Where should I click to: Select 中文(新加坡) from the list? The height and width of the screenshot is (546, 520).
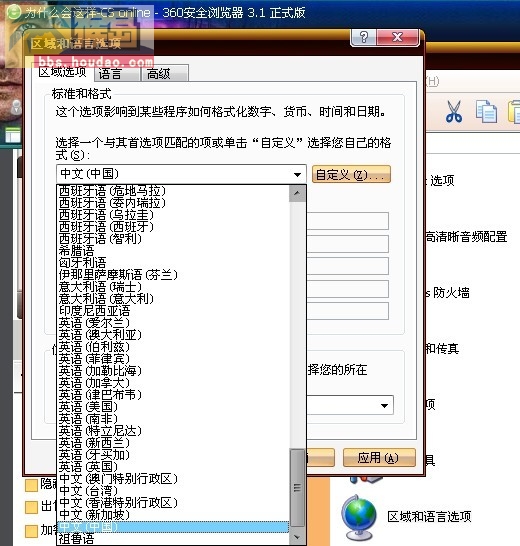point(173,514)
